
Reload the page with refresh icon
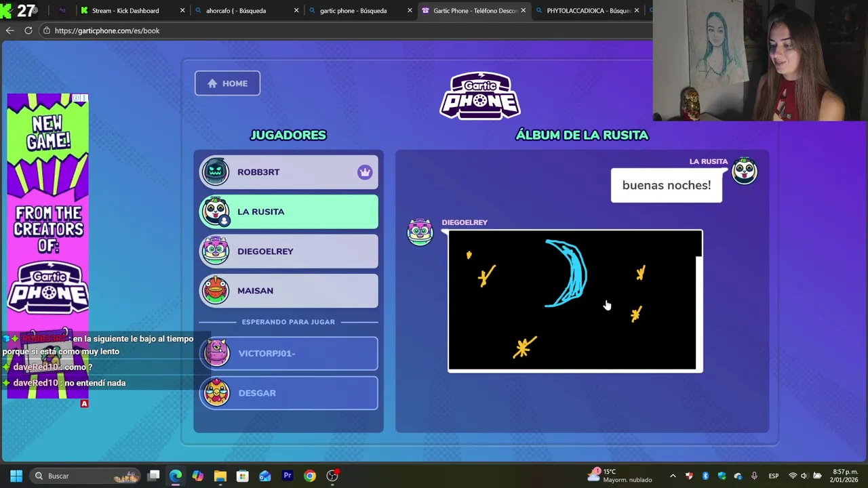[28, 30]
